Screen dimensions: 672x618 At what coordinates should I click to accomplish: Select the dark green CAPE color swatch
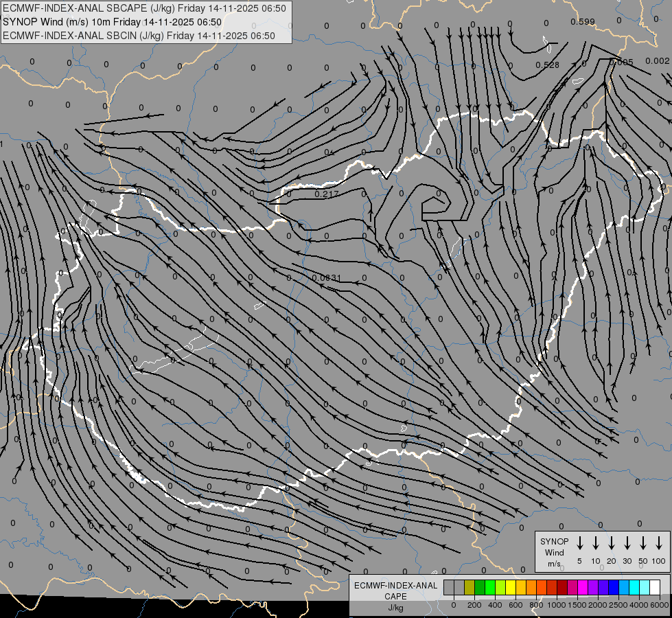pyautogui.click(x=480, y=587)
